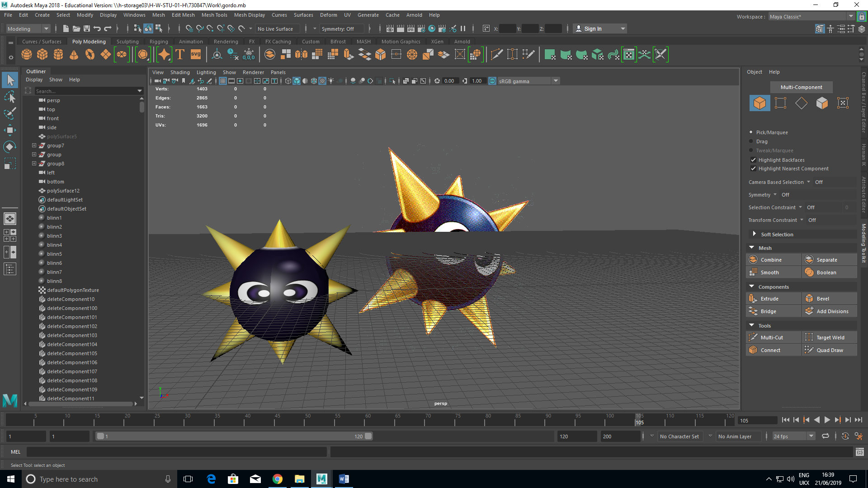Expand the group7 node in Outliner
This screenshot has width=868, height=488.
(34, 145)
